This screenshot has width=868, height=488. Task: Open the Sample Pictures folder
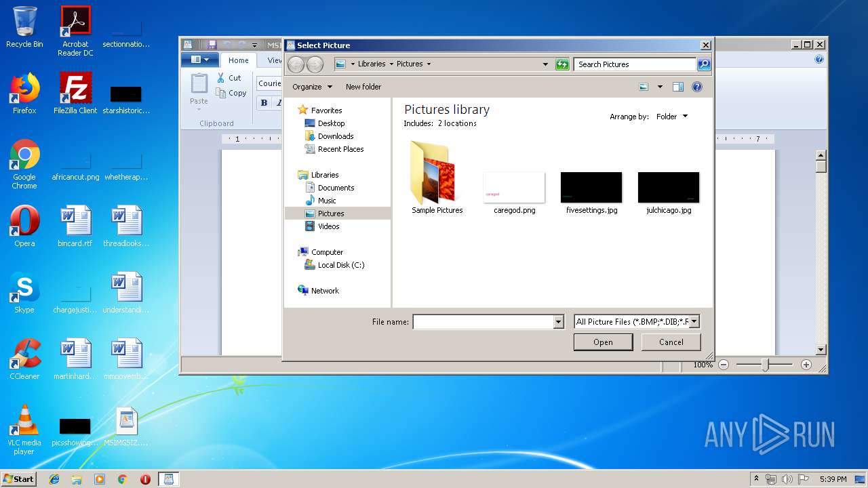(437, 178)
